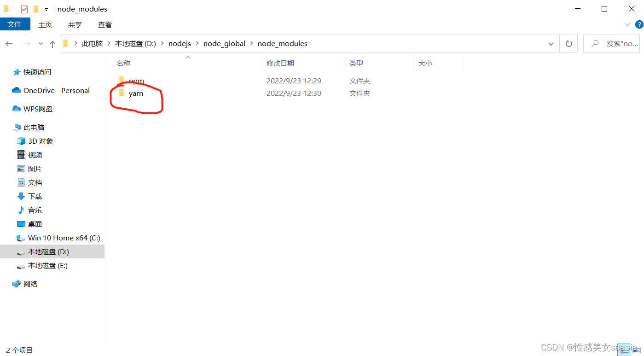Viewport: 644px width, 356px height.
Task: Open the Help question mark icon
Action: click(x=639, y=24)
